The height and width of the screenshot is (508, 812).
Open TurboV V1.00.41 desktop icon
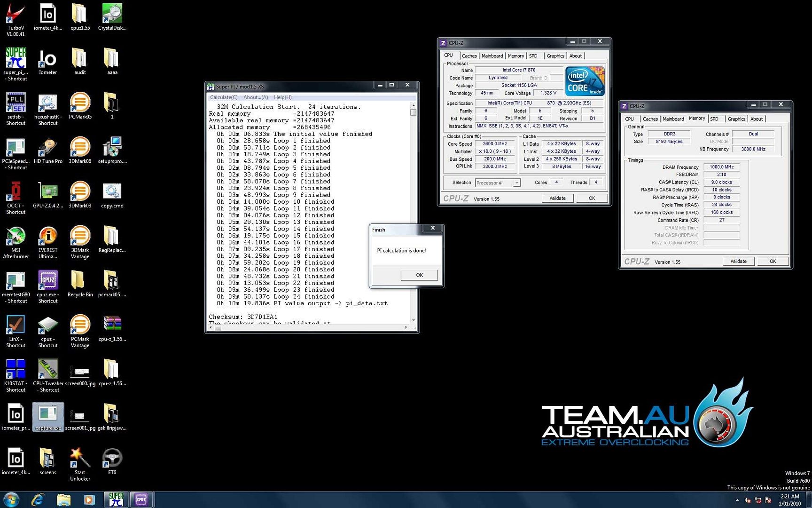tap(16, 20)
